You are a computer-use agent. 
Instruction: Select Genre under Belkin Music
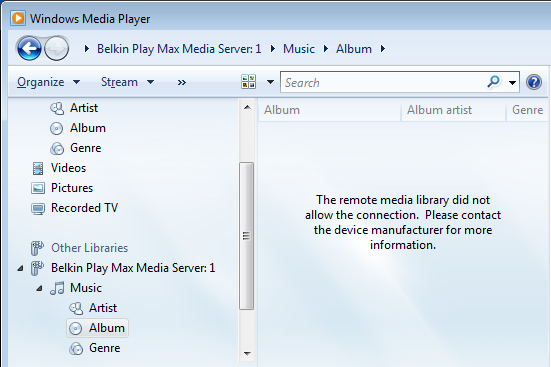(104, 348)
